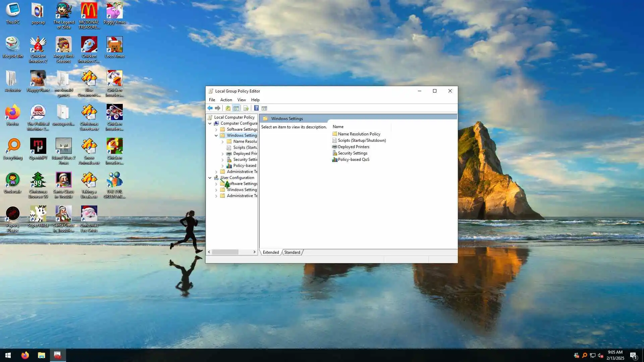Switch to the Standard tab
This screenshot has height=362, width=644.
(292, 252)
